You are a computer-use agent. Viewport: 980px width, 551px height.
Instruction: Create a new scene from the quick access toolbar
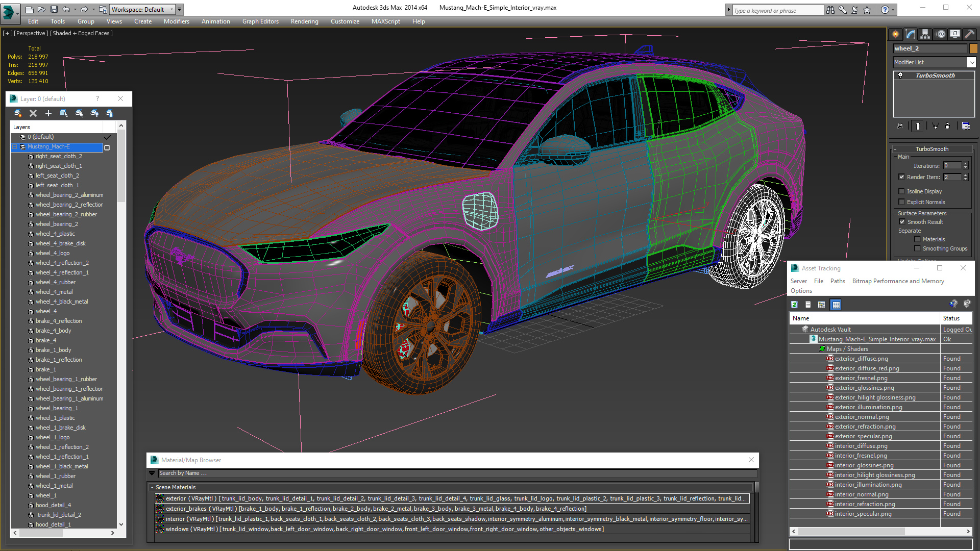coord(30,9)
